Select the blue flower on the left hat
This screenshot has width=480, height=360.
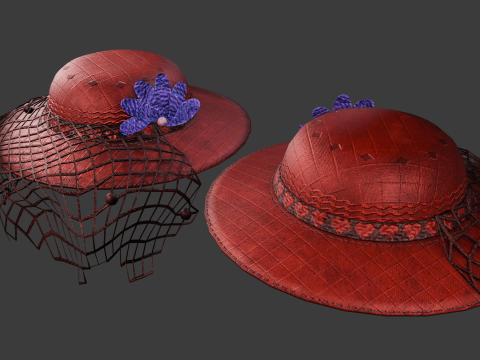pos(160,104)
